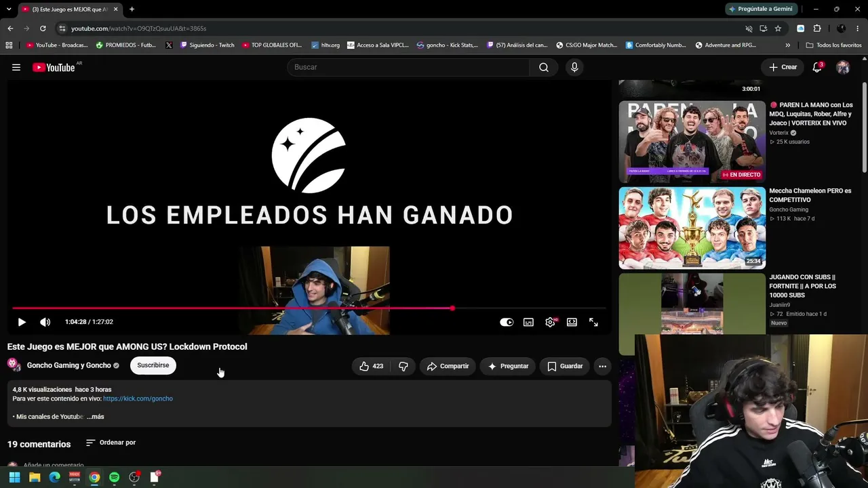Viewport: 868px width, 488px height.
Task: Ask about the video with Preguntar
Action: coord(508,366)
